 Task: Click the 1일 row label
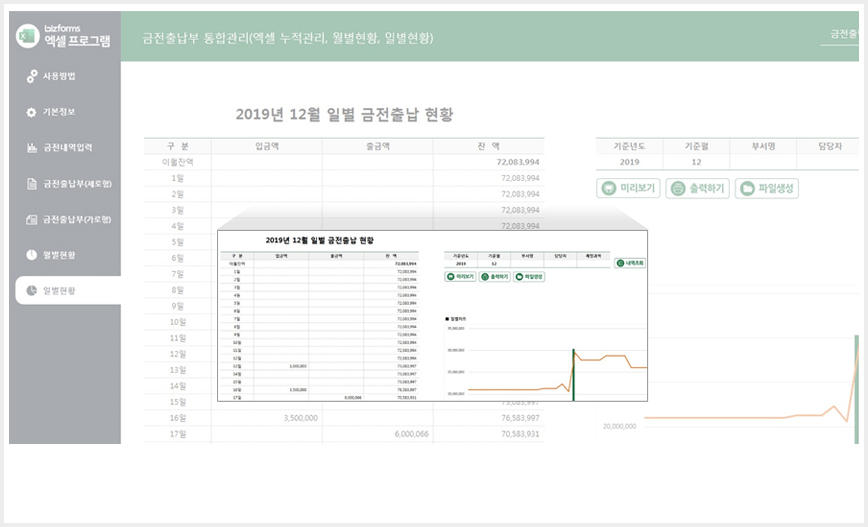tap(178, 178)
